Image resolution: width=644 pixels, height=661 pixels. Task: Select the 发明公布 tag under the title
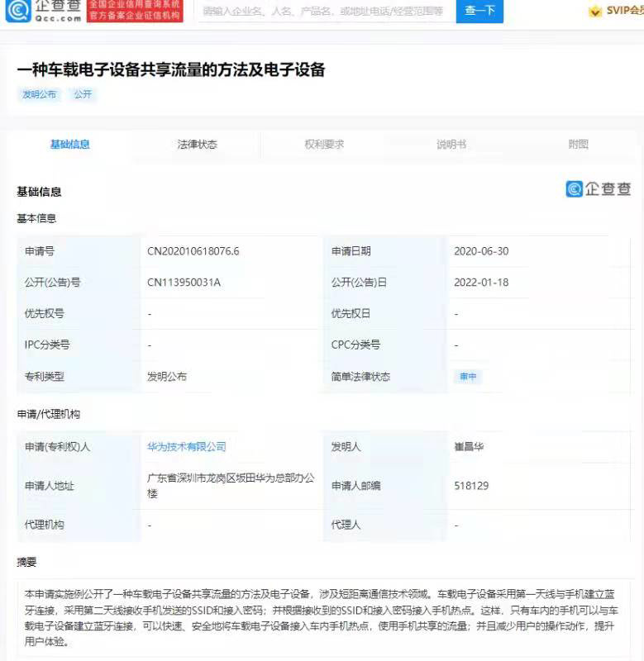tap(40, 95)
